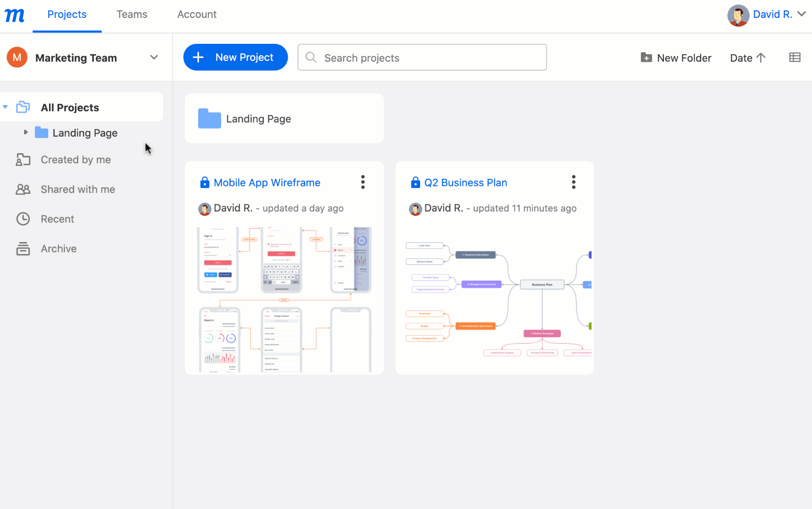Image resolution: width=812 pixels, height=509 pixels.
Task: Click the Landing Page folder icon
Action: click(x=209, y=118)
